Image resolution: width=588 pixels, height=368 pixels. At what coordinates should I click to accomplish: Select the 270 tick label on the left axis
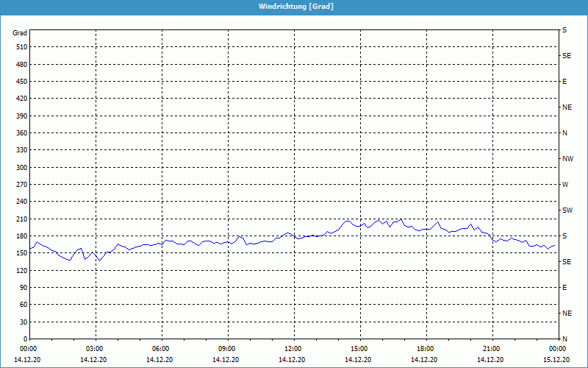(x=20, y=185)
